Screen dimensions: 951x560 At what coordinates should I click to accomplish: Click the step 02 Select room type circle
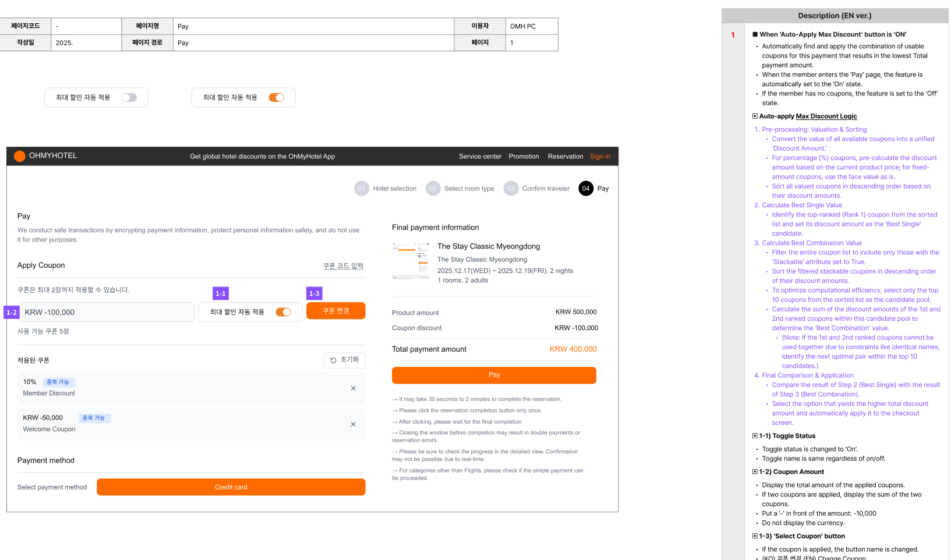pos(433,189)
